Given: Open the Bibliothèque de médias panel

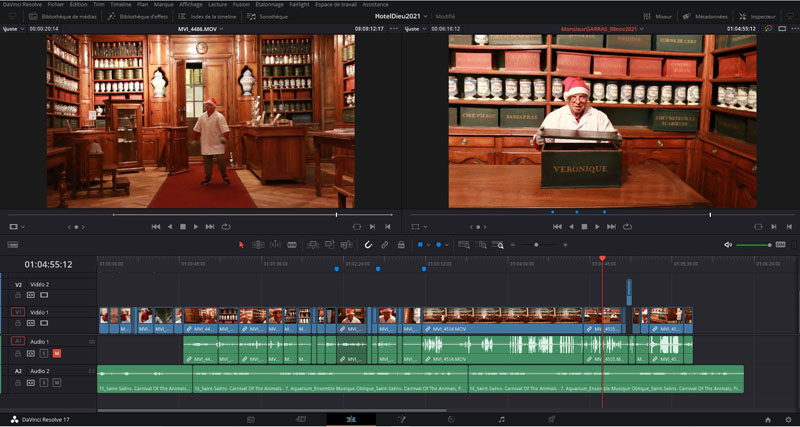Looking at the screenshot, I should pyautogui.click(x=63, y=16).
